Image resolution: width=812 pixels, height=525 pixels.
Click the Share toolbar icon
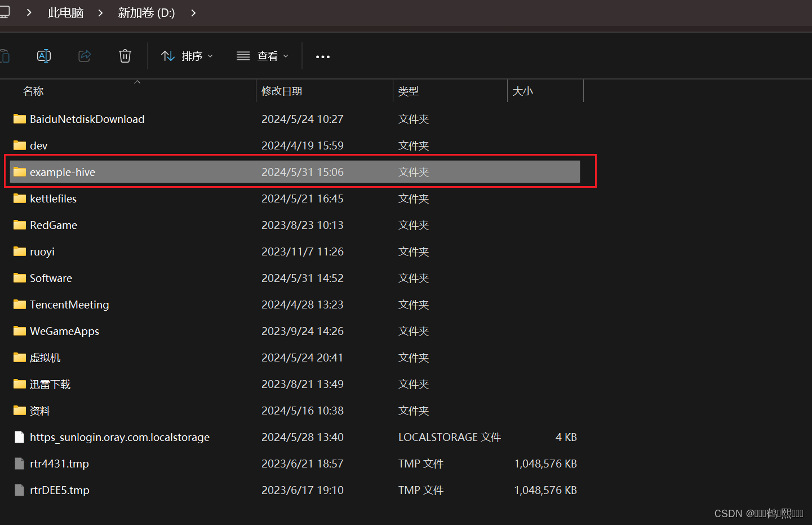pyautogui.click(x=85, y=56)
